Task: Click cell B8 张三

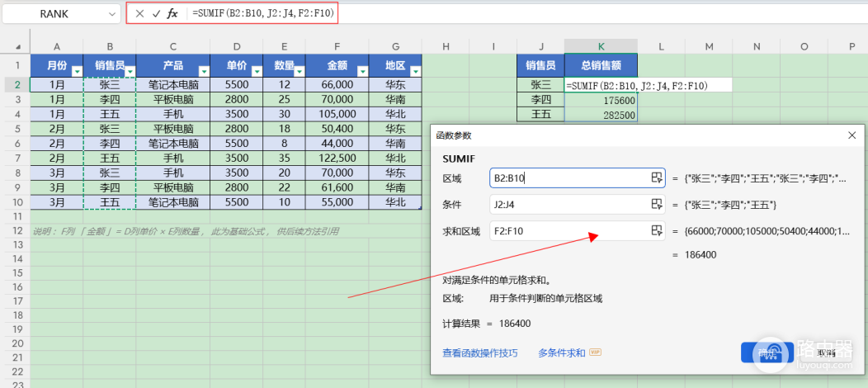Action: coord(110,173)
